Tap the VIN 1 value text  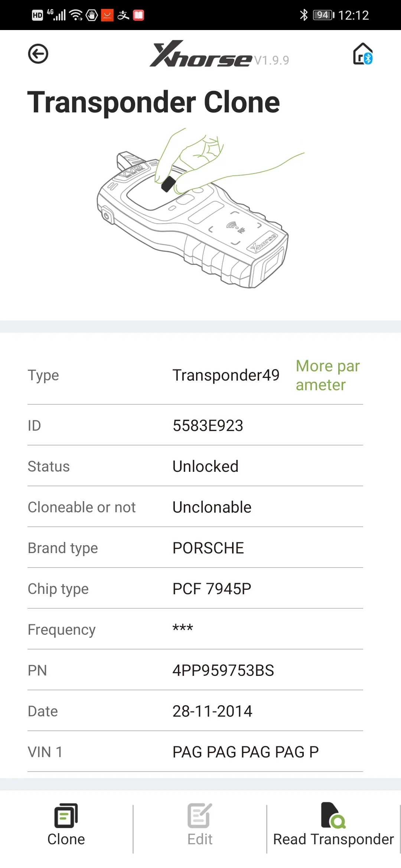point(245,752)
